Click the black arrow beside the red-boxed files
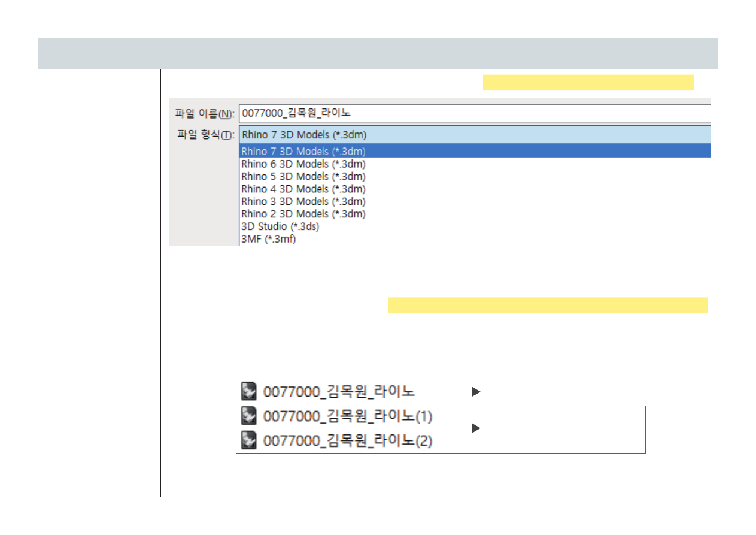 point(476,428)
